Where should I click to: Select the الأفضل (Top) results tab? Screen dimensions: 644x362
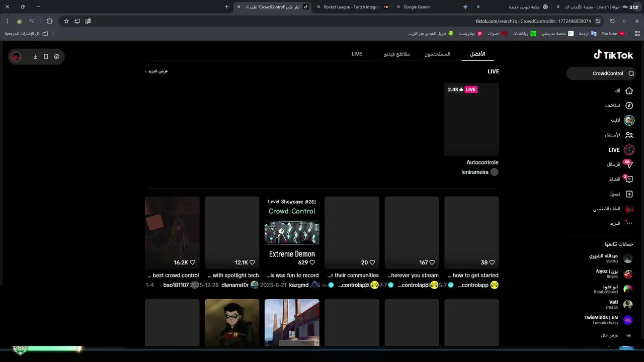(477, 54)
